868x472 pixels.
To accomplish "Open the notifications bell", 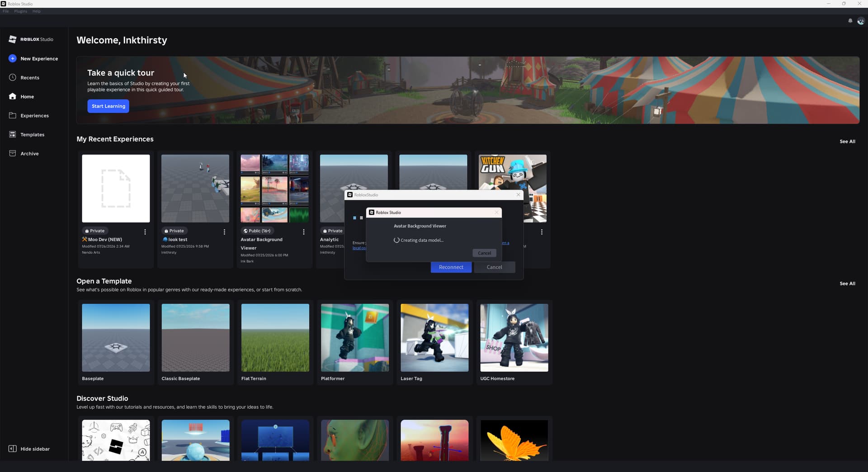I will (850, 21).
